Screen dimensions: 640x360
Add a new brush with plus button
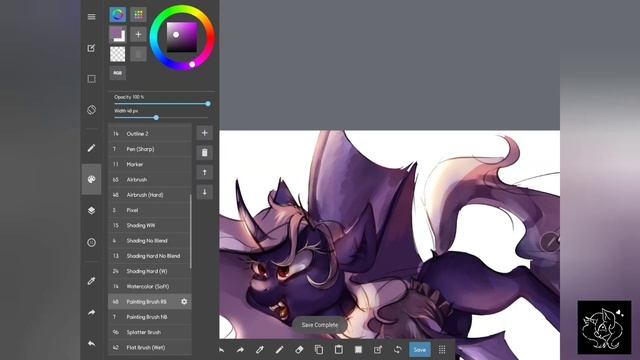(204, 133)
